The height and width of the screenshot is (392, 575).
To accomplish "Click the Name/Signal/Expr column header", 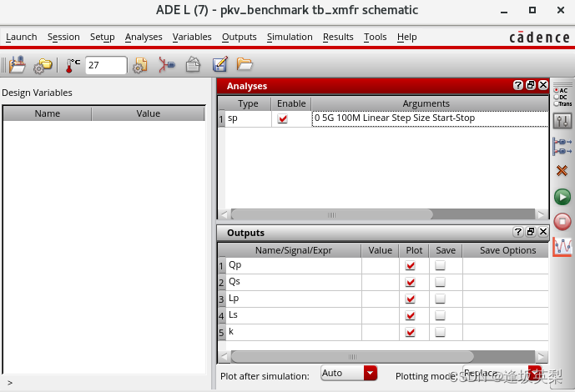I will 294,250.
